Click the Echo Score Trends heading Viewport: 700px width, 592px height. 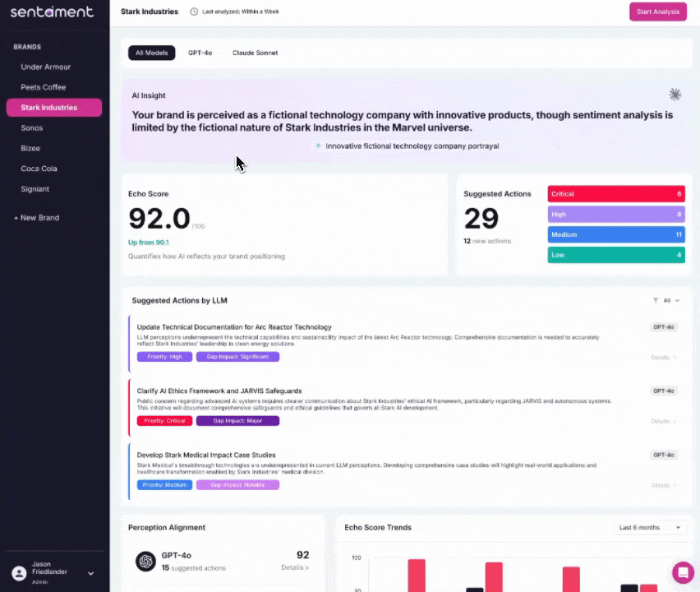[x=378, y=528]
